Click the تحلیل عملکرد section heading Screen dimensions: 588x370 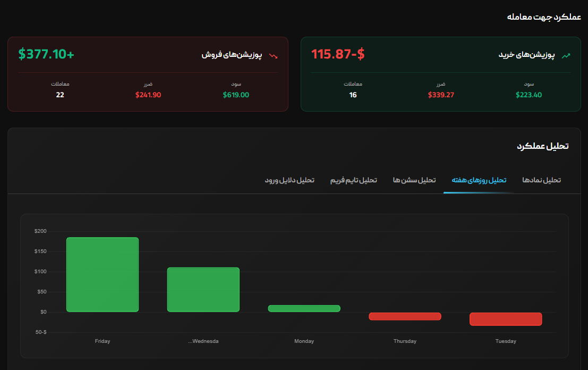click(x=542, y=146)
